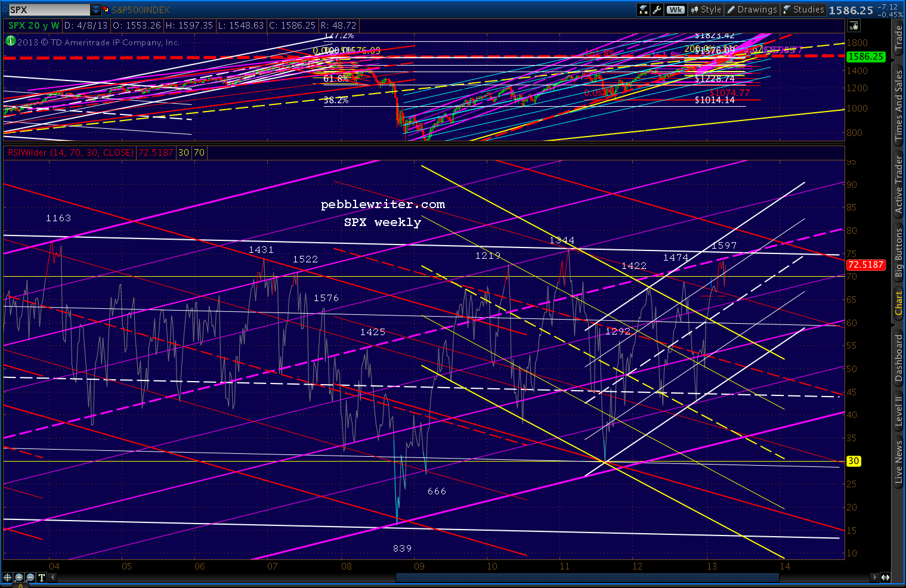Open the Times And Sales side tab
The height and width of the screenshot is (588, 906).
[898, 106]
